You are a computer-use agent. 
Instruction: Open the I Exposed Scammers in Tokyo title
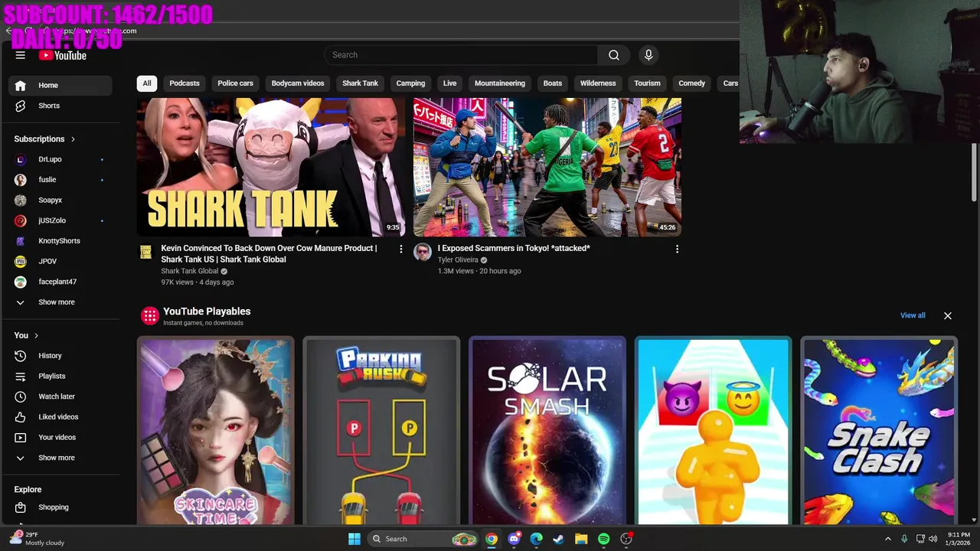(x=514, y=248)
